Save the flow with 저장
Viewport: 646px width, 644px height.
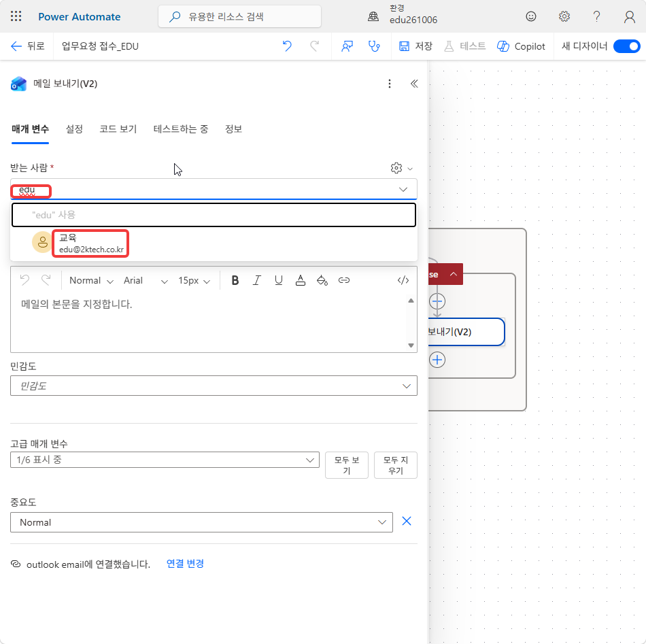(x=415, y=46)
